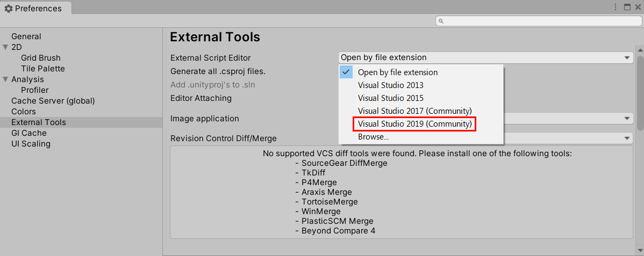The width and height of the screenshot is (644, 256).
Task: Open the External Script Editor dropdown
Action: click(485, 57)
